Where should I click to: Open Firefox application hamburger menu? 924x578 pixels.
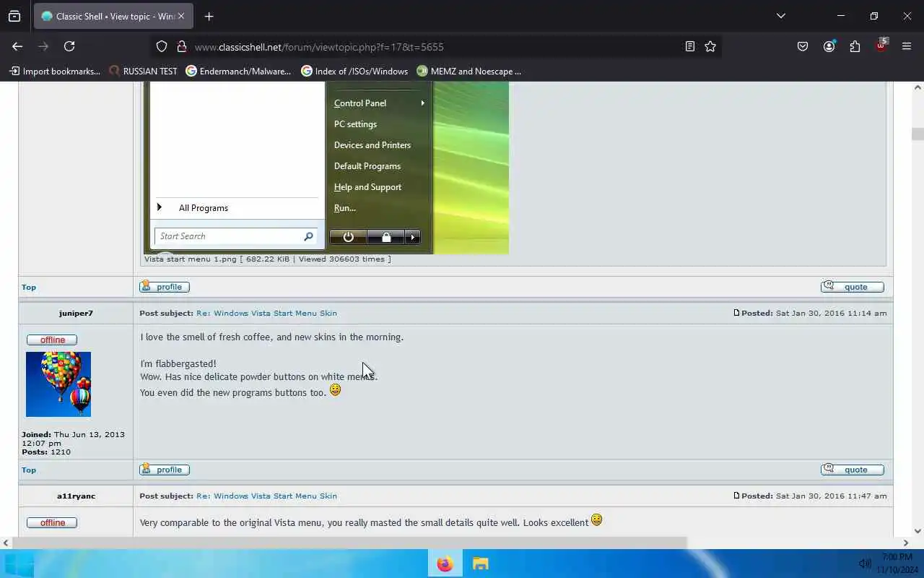tap(907, 46)
